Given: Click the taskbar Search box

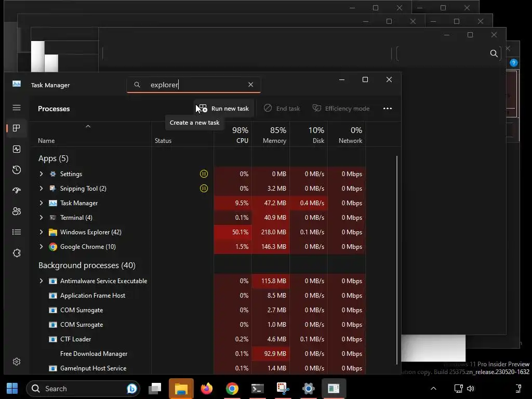Looking at the screenshot, I should click(83, 389).
